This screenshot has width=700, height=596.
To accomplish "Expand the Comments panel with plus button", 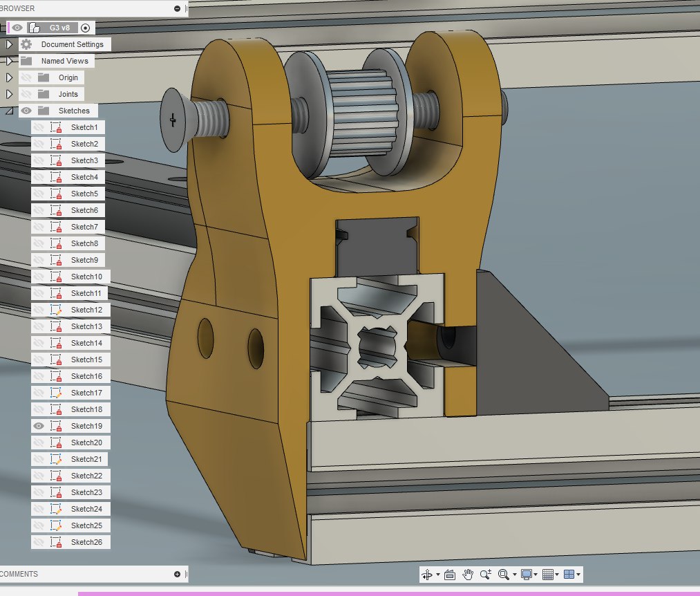I will 177,574.
